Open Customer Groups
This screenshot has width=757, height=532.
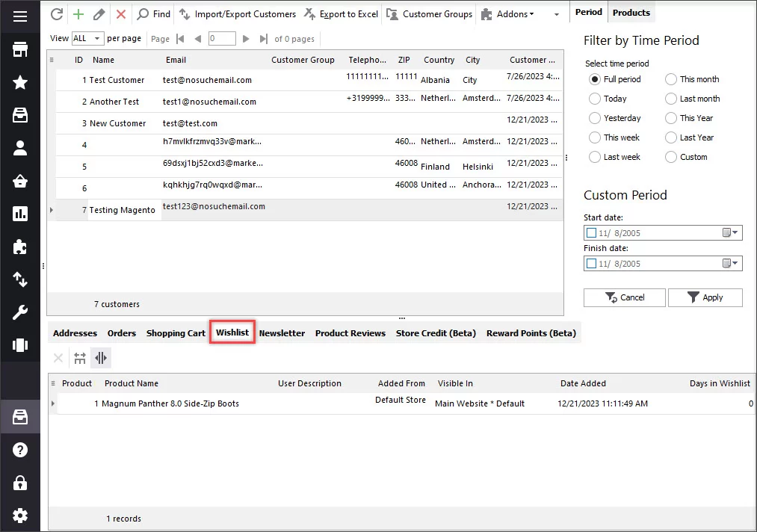[x=429, y=14]
